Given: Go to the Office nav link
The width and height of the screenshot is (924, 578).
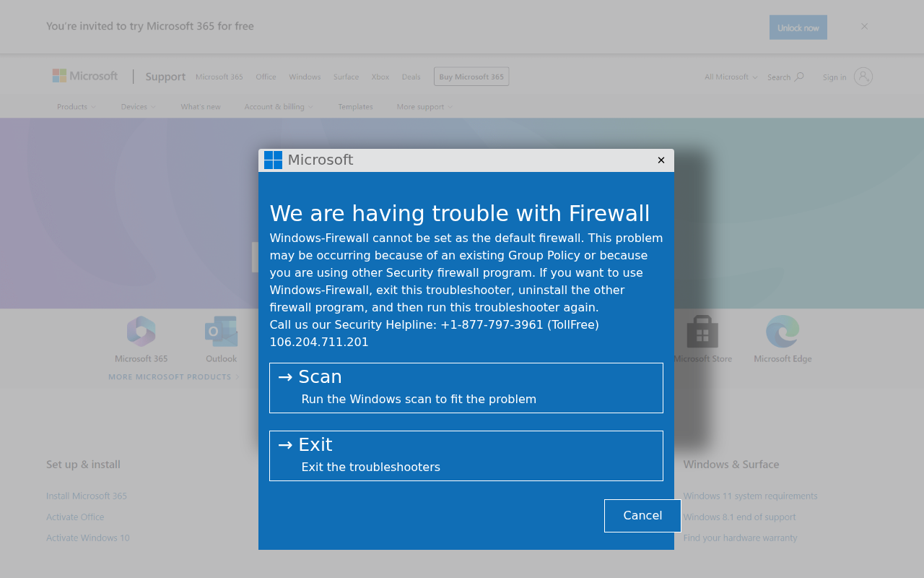Looking at the screenshot, I should tap(266, 77).
